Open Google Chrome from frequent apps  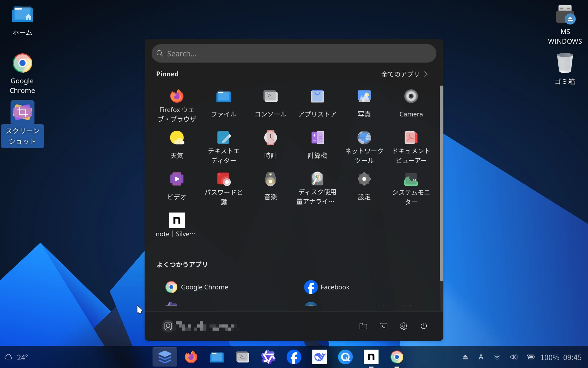tap(197, 287)
